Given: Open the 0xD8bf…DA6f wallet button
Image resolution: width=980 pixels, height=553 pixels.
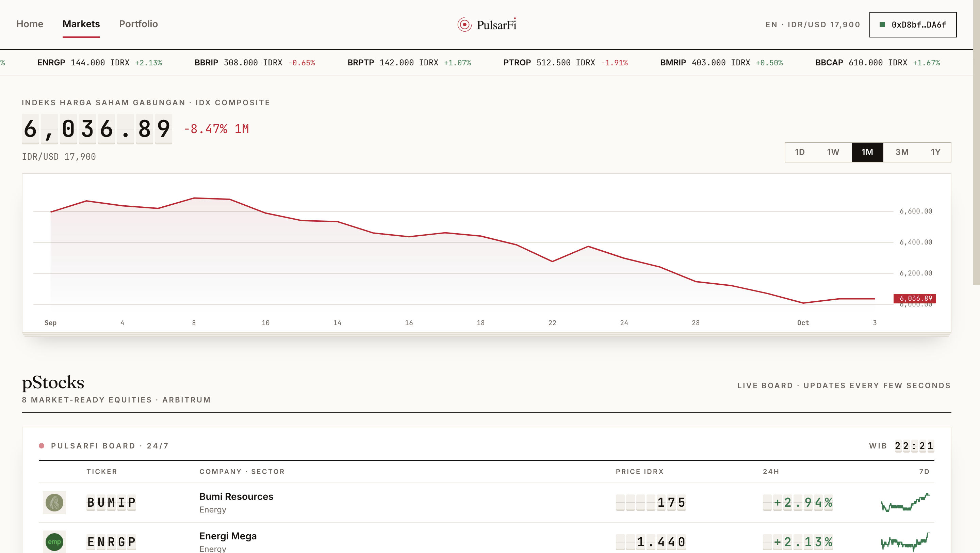Looking at the screenshot, I should point(913,25).
